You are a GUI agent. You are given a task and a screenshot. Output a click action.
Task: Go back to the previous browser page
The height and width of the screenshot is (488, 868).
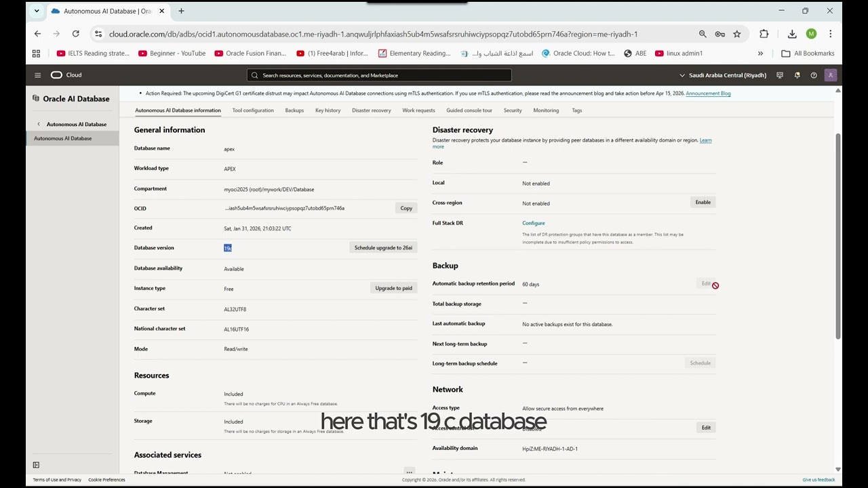click(x=37, y=34)
